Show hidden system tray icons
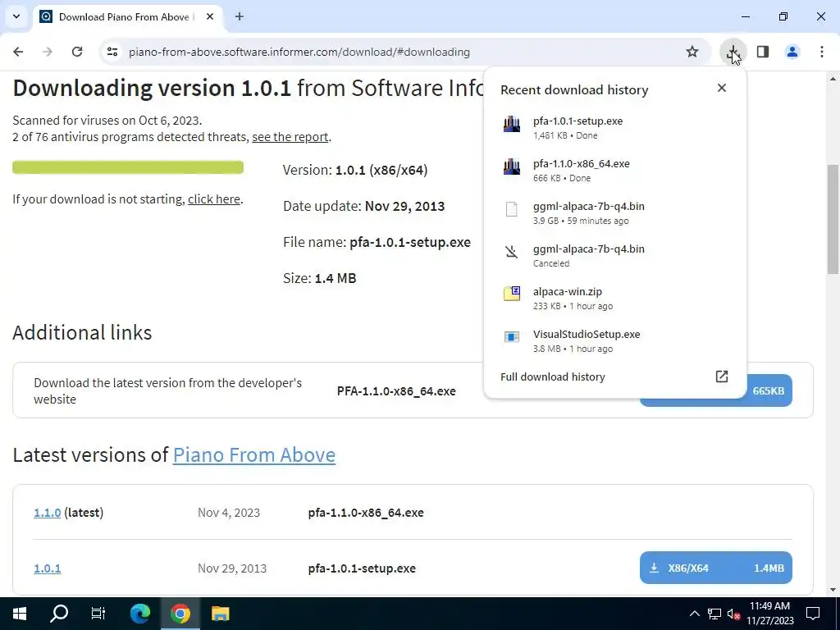 point(694,614)
